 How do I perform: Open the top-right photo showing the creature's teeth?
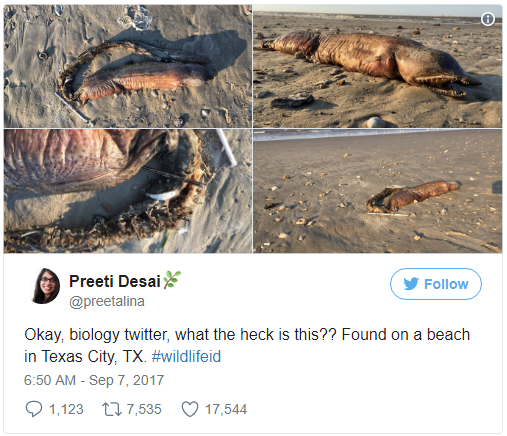[x=377, y=66]
